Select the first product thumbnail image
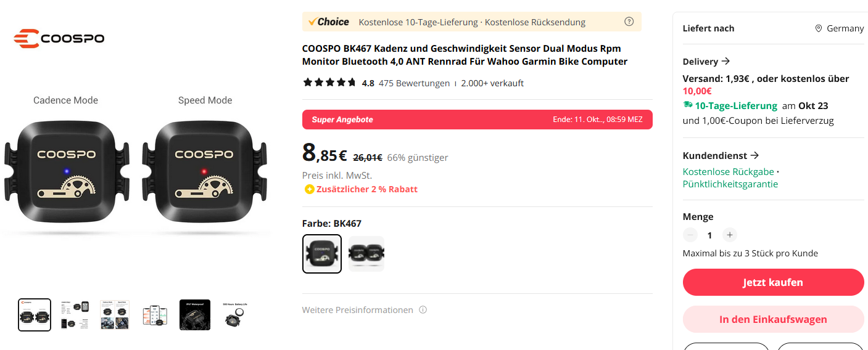 (x=35, y=314)
